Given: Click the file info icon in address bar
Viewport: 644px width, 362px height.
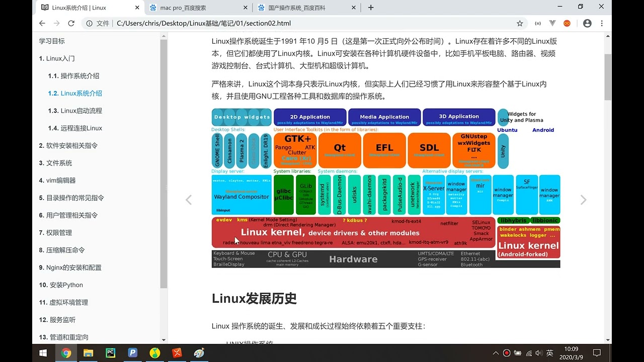Looking at the screenshot, I should click(x=89, y=23).
